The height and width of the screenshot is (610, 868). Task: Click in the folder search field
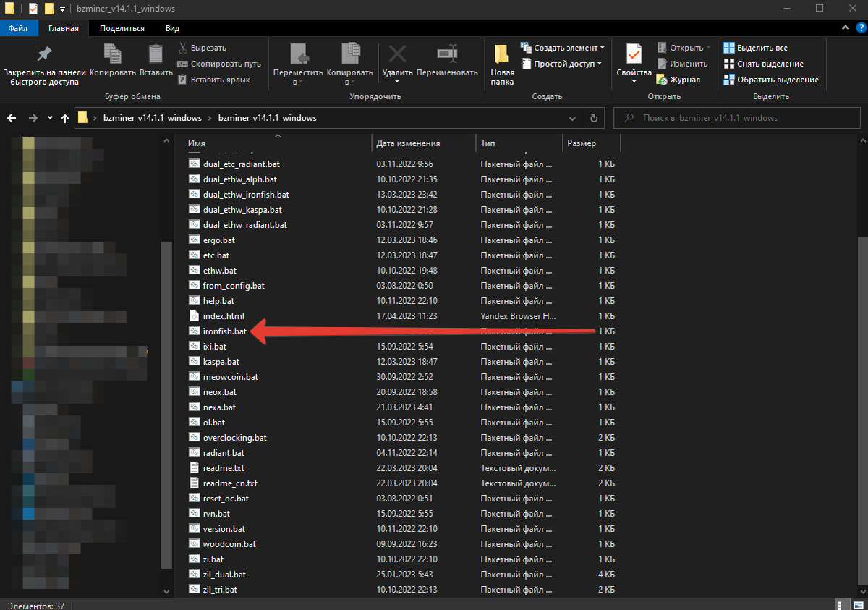[738, 118]
